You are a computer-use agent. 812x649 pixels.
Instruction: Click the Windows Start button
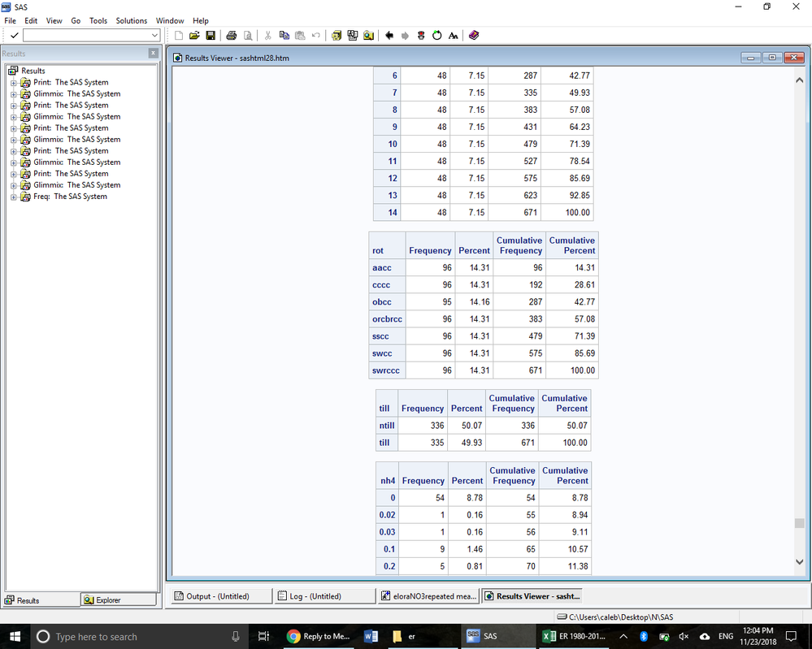coord(15,636)
